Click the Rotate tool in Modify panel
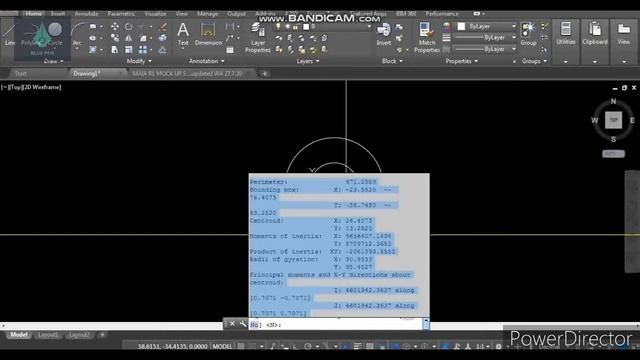 coord(129,27)
